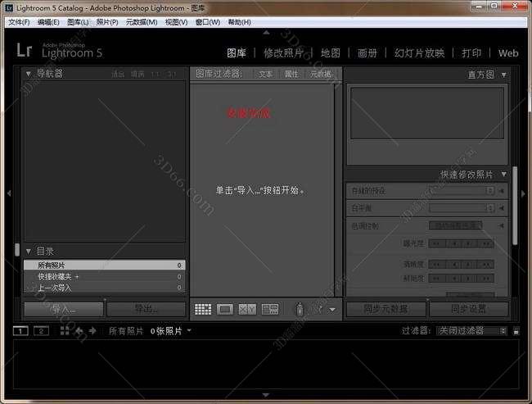
Task: Open the 元数据(M) menu
Action: pos(142,22)
